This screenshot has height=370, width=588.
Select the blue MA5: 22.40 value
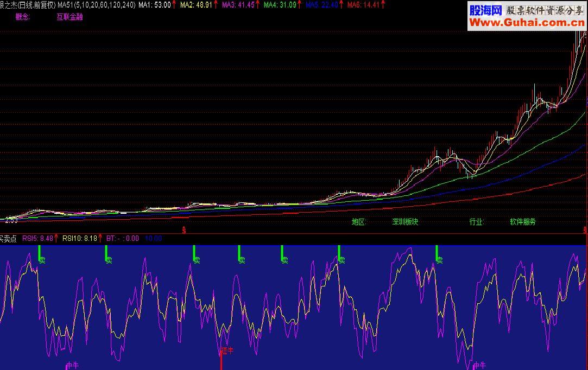pos(322,5)
